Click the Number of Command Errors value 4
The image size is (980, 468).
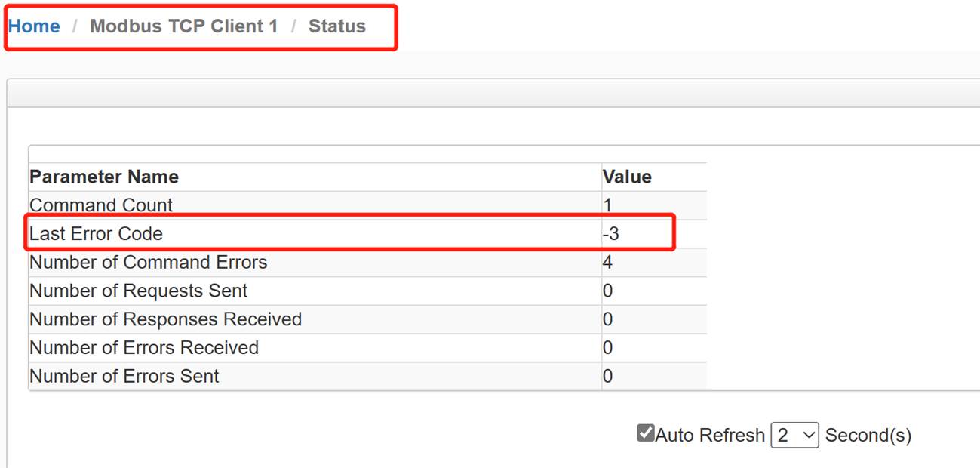(608, 263)
